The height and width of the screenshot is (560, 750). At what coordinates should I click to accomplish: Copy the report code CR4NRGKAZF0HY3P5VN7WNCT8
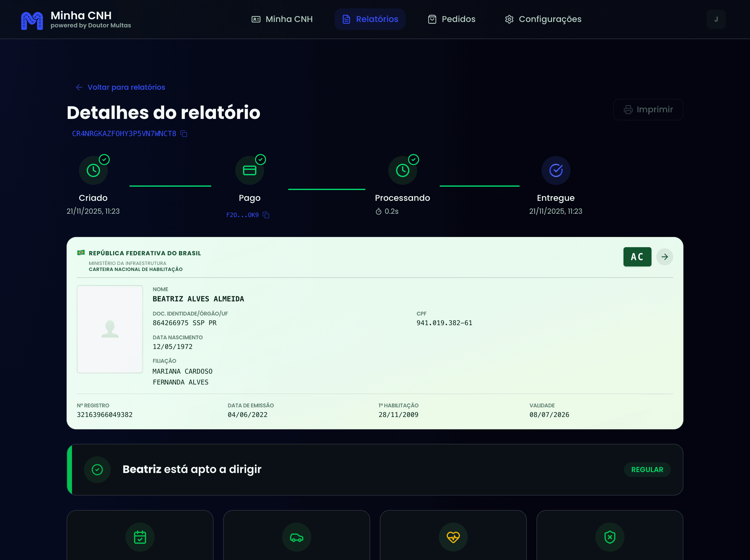(x=183, y=134)
